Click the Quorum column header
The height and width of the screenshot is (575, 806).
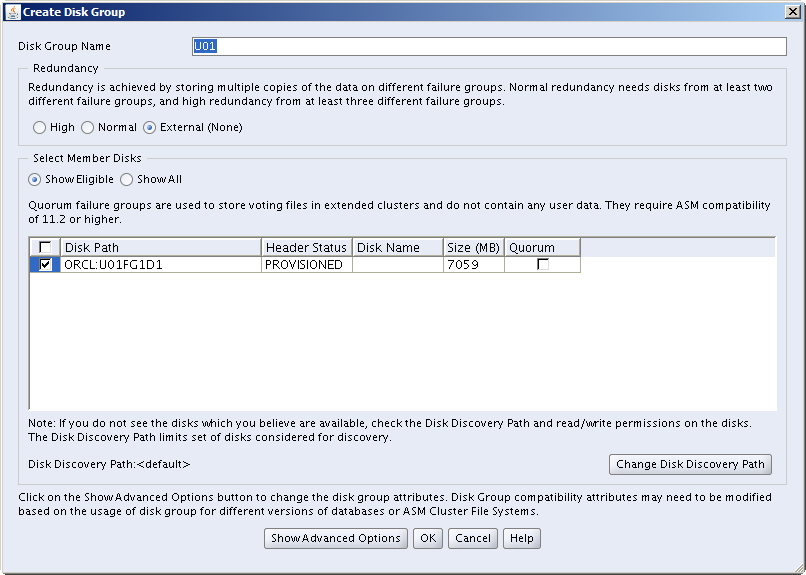[542, 248]
